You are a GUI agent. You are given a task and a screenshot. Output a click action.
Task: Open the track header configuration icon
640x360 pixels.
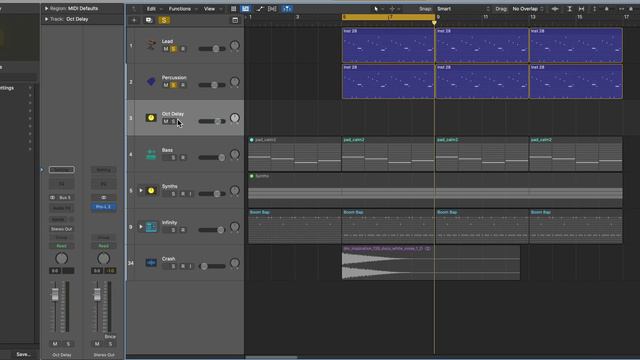tap(235, 20)
